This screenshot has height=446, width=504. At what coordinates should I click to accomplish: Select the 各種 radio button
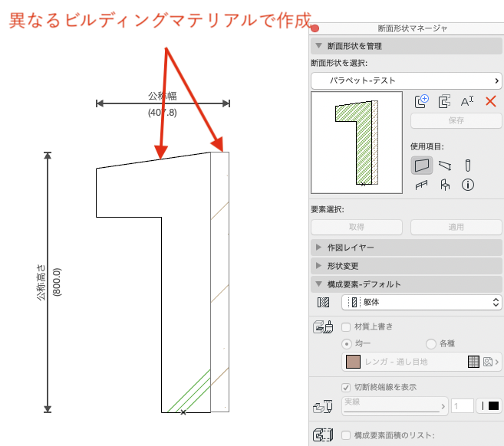click(x=430, y=344)
